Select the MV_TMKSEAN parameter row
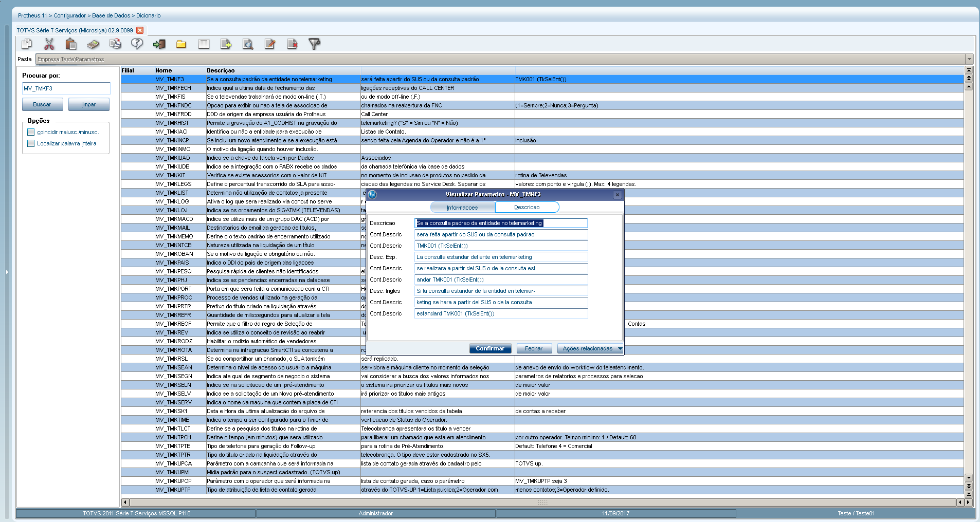Viewport: 980px width, 522px height. coord(542,367)
